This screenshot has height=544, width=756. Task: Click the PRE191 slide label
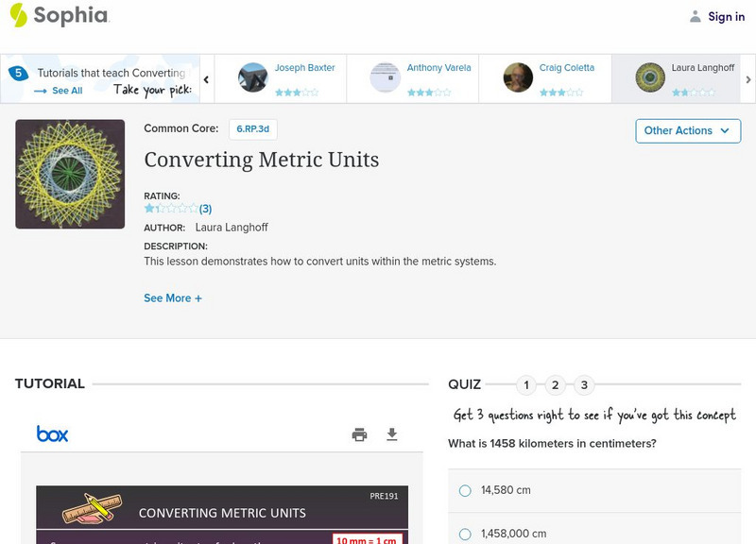(384, 496)
